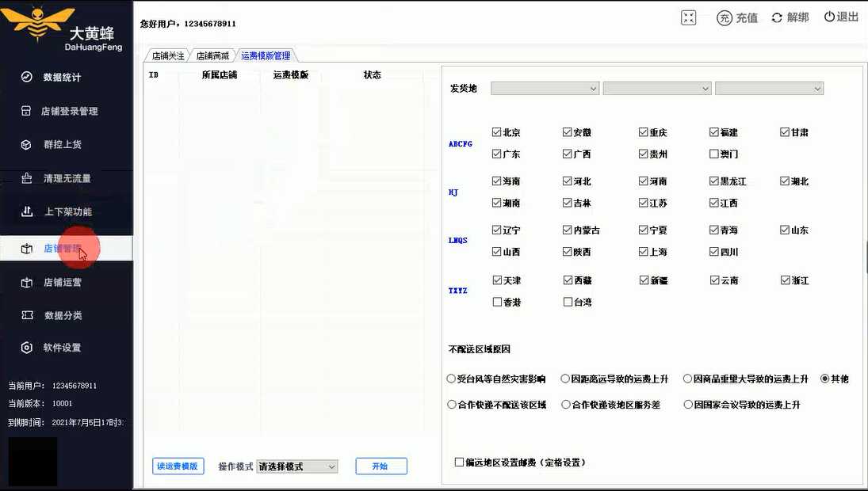Open the 操作模式 mode dropdown
Screen dimensions: 868x491
[297, 466]
